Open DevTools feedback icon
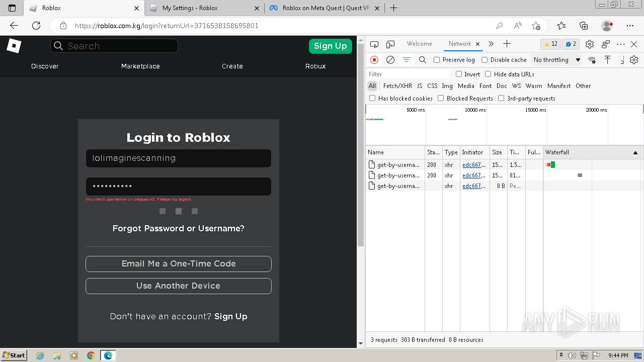The image size is (644, 362). click(x=606, y=44)
